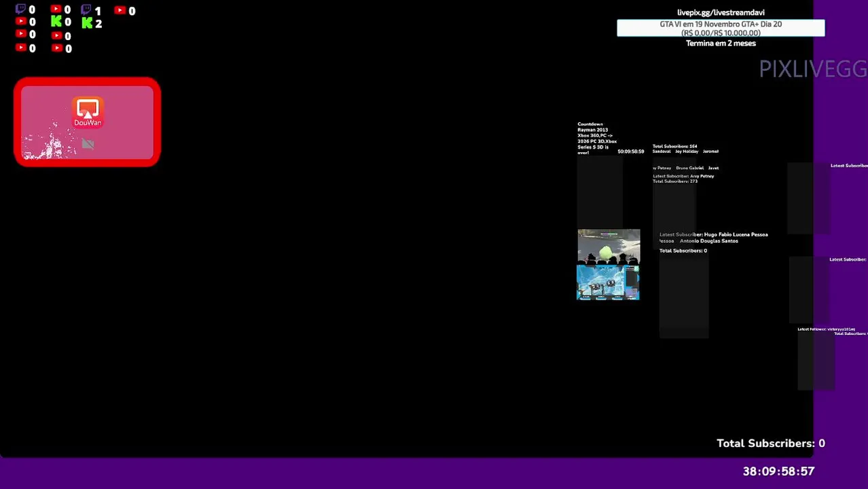Click the YouTube icon right of the Twitch 1 counter
Viewport: 868px width, 489px height.
120,10
